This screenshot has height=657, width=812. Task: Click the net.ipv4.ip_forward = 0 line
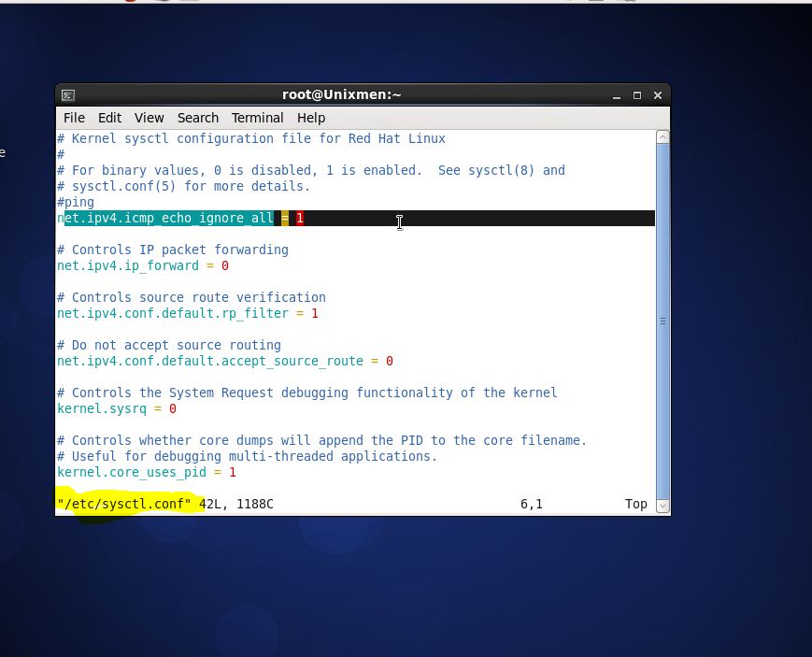point(143,265)
